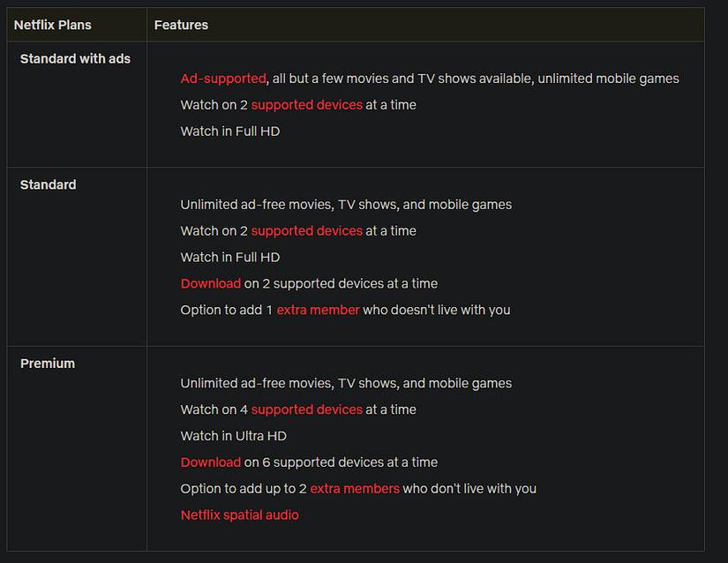Screen dimensions: 728x563
Task: Click the Features column header
Action: pos(181,25)
